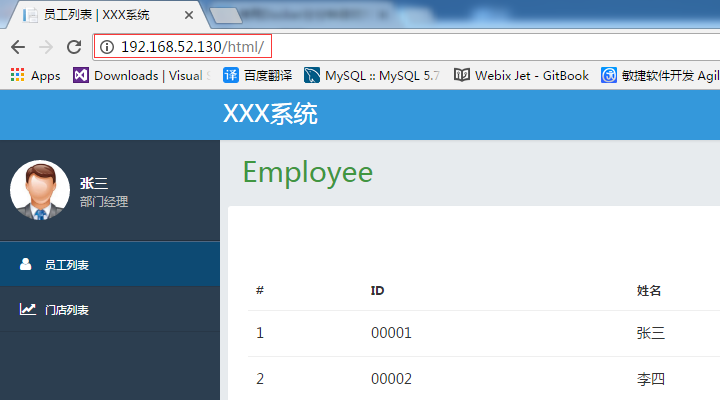Click the chart icon beside 门店列表
This screenshot has height=400, width=720.
coord(28,309)
